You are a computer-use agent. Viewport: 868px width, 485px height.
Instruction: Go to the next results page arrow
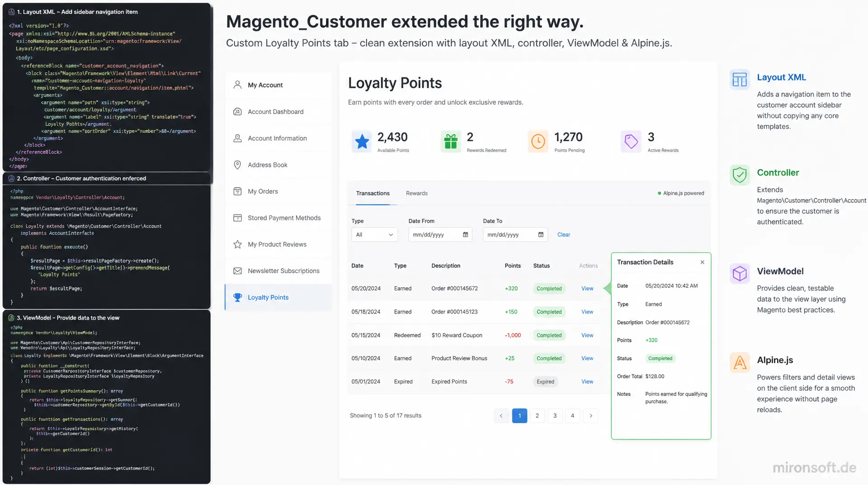590,415
